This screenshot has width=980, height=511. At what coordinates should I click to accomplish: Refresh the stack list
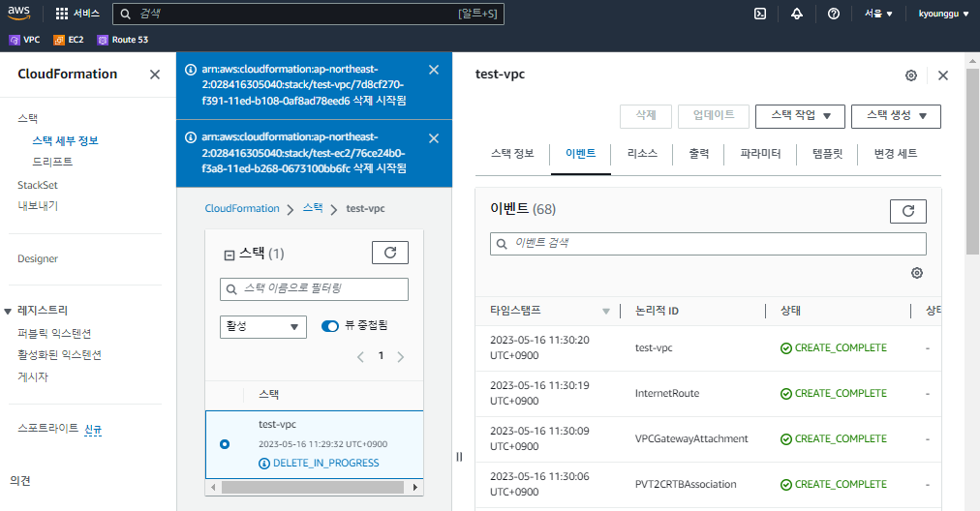tap(390, 253)
